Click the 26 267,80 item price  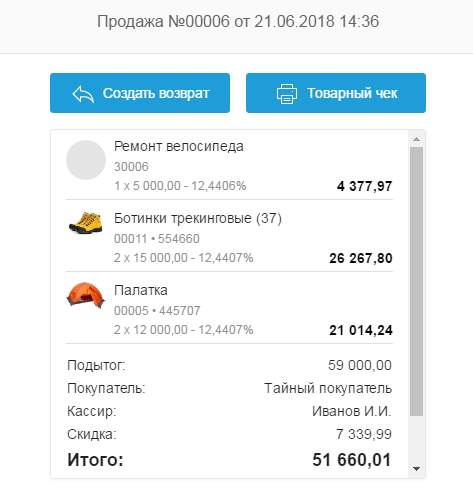(x=361, y=258)
